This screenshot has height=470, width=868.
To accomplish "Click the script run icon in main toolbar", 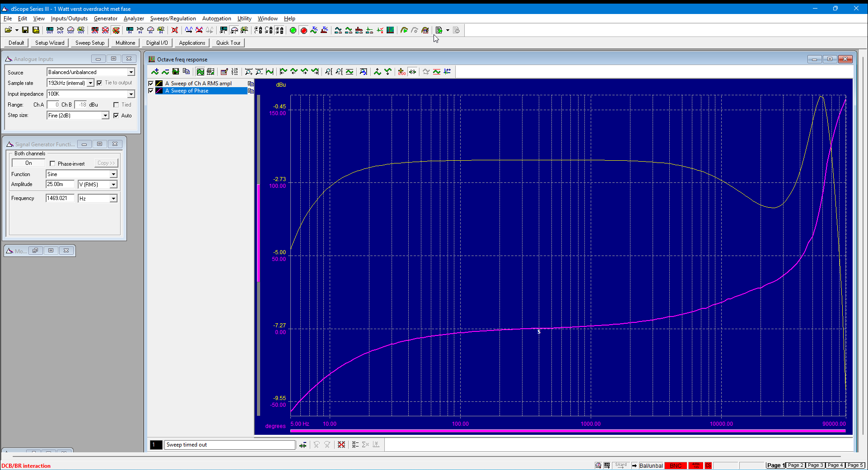I will (439, 30).
